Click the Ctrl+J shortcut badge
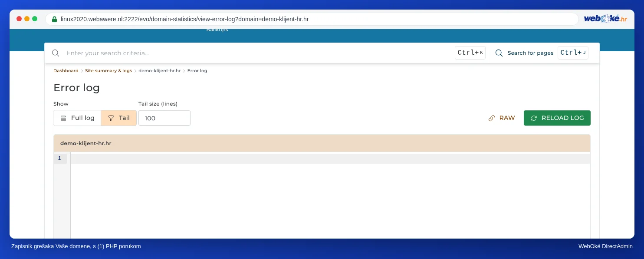This screenshot has height=259, width=644. tap(573, 53)
